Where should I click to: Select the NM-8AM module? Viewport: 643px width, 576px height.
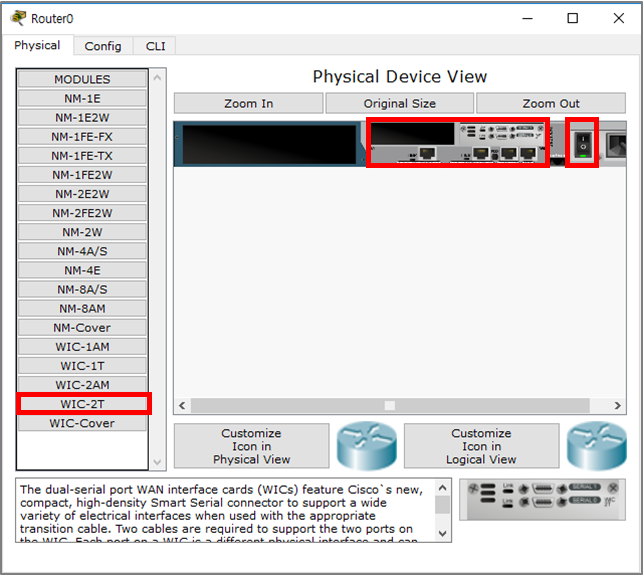pyautogui.click(x=82, y=308)
